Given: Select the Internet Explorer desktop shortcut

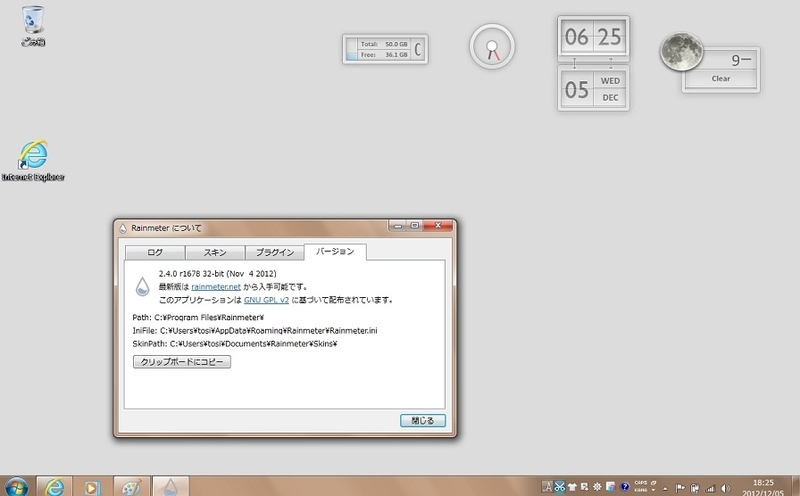Looking at the screenshot, I should click(x=33, y=160).
